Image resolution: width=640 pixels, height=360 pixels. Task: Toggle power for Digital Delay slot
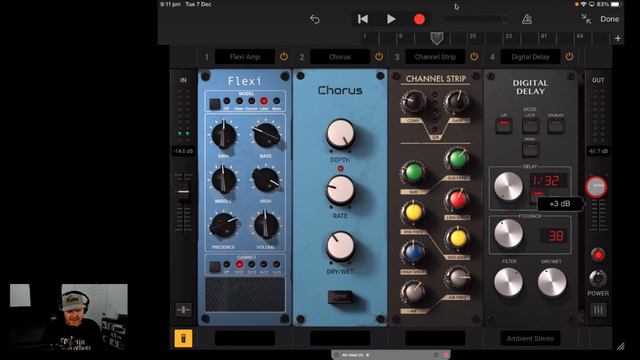[x=569, y=56]
